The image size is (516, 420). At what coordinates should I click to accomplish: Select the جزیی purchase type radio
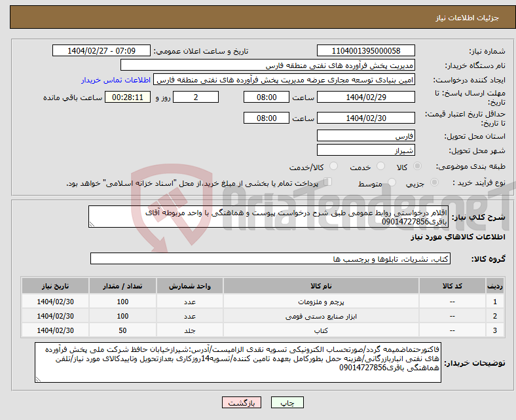pyautogui.click(x=434, y=183)
